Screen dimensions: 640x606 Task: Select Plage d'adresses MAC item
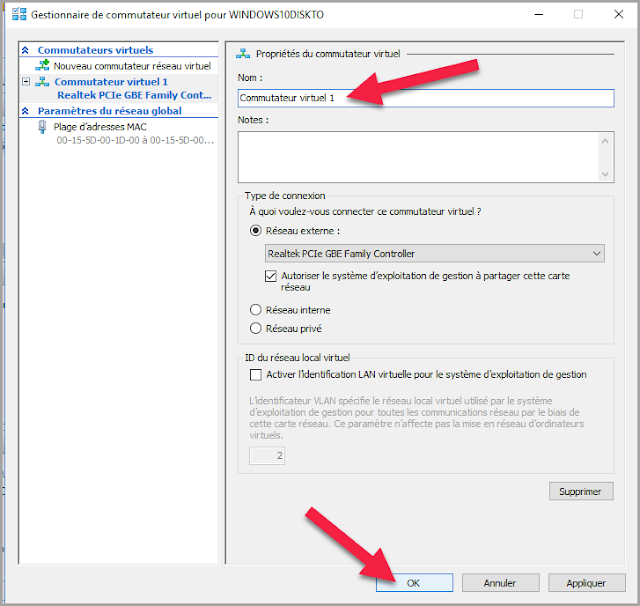click(100, 127)
